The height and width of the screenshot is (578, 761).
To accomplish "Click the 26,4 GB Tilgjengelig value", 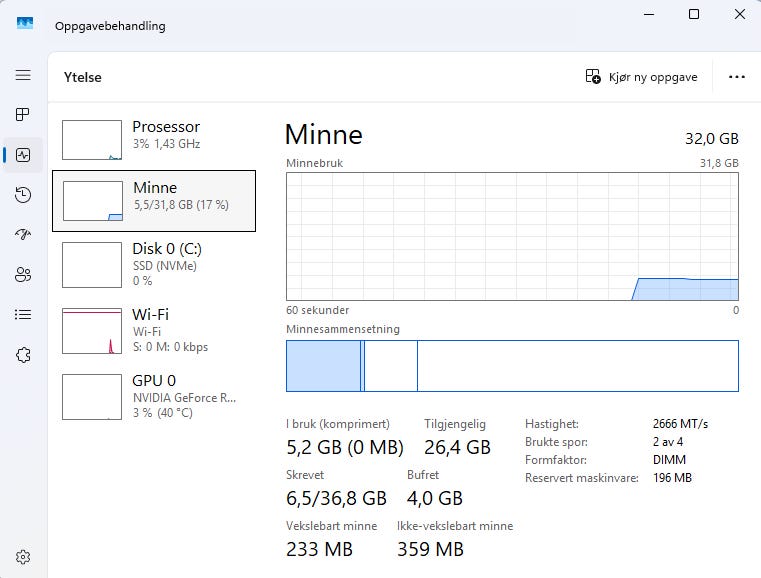I will pyautogui.click(x=457, y=447).
